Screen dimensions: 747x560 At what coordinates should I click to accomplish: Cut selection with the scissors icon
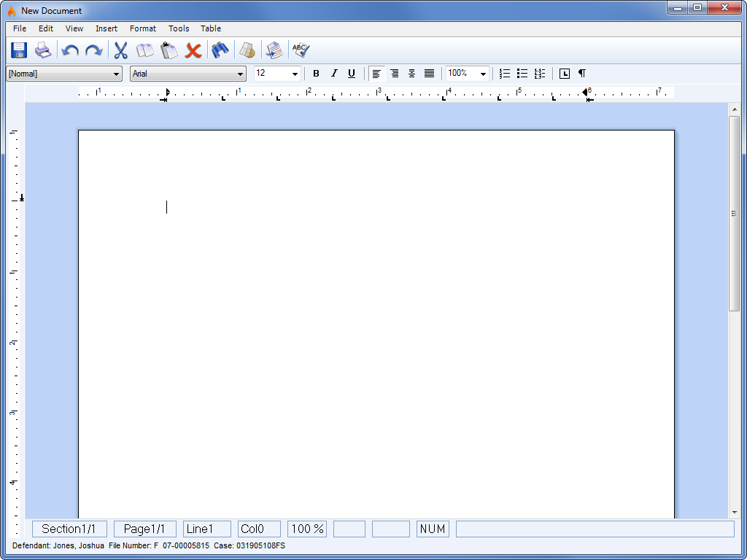[121, 50]
